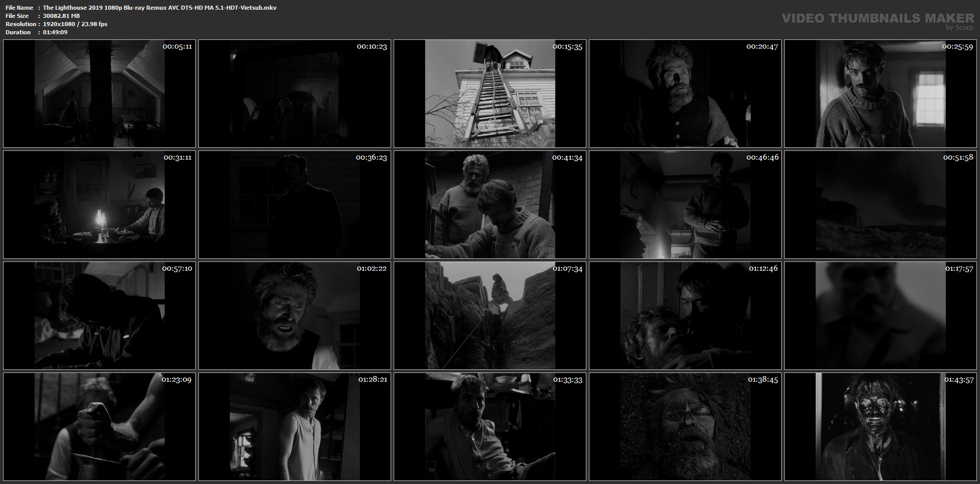Viewport: 980px width, 484px height.
Task: Click the file size value 30082.81 MB
Action: click(61, 16)
